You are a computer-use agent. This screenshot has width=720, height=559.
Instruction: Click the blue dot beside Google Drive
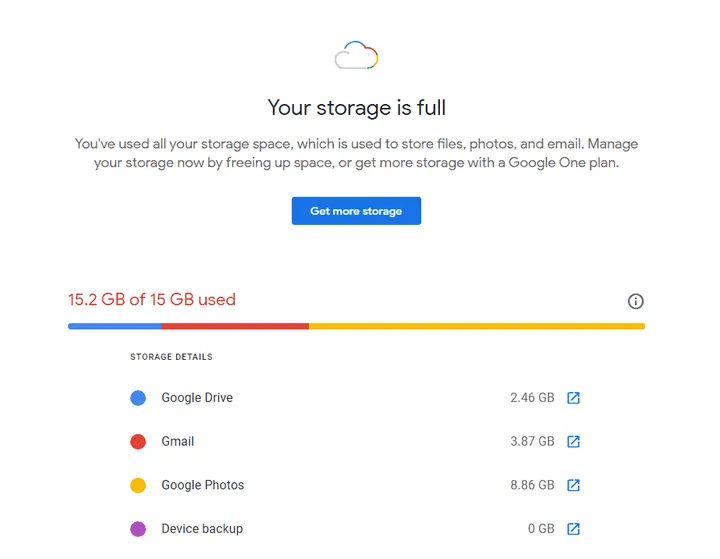click(139, 398)
